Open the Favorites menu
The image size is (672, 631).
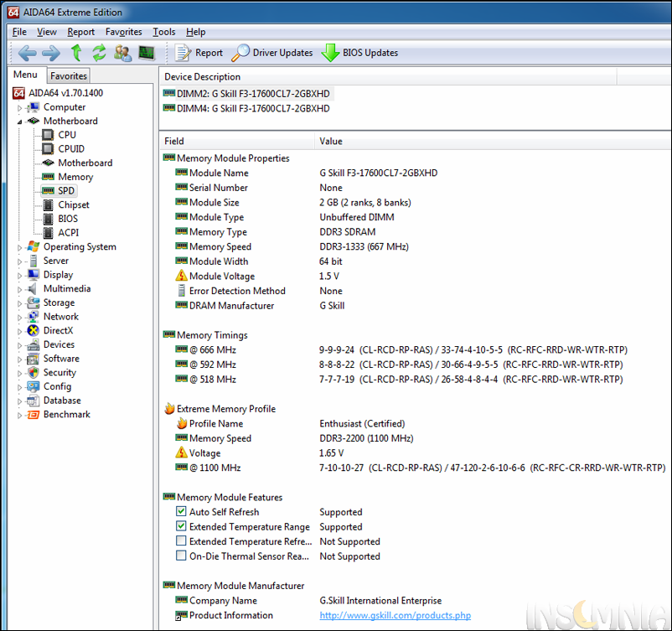point(123,32)
